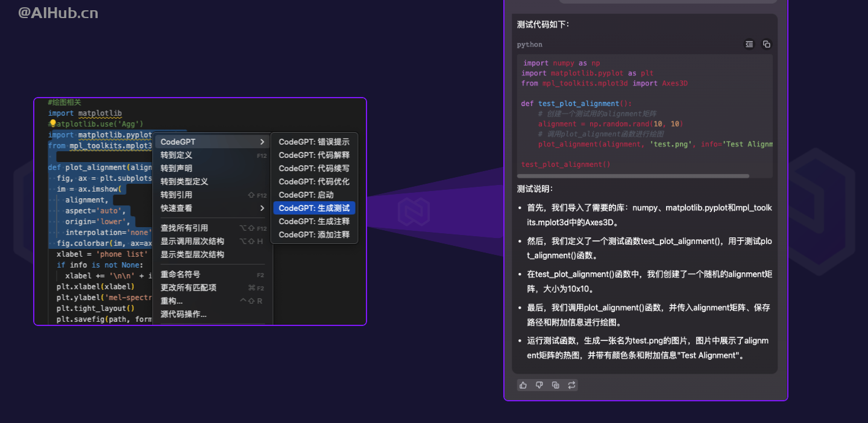Choose CodeGPT: 添加注释
Screen dimensions: 868x423
(314, 234)
